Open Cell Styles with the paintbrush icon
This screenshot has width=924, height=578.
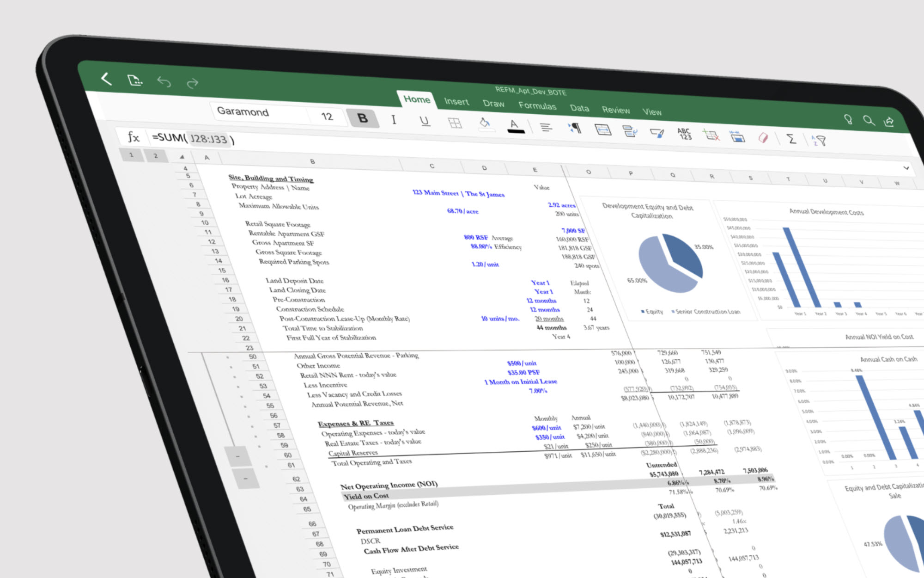pos(657,133)
